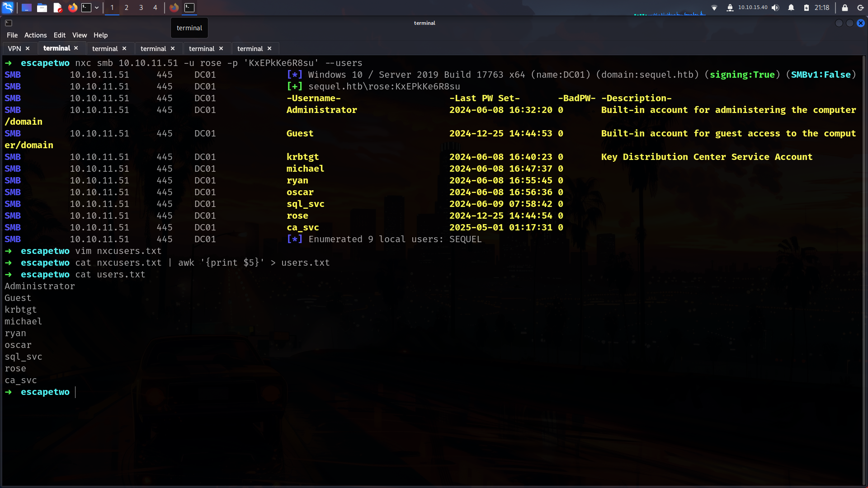Open the View menu

click(80, 35)
